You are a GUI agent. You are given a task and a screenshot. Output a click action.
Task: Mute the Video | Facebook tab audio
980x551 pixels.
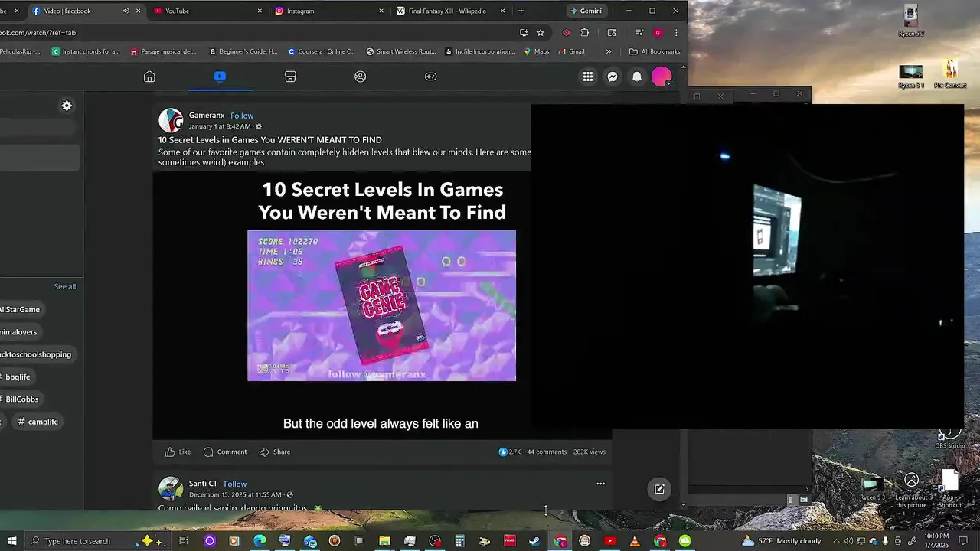(126, 11)
